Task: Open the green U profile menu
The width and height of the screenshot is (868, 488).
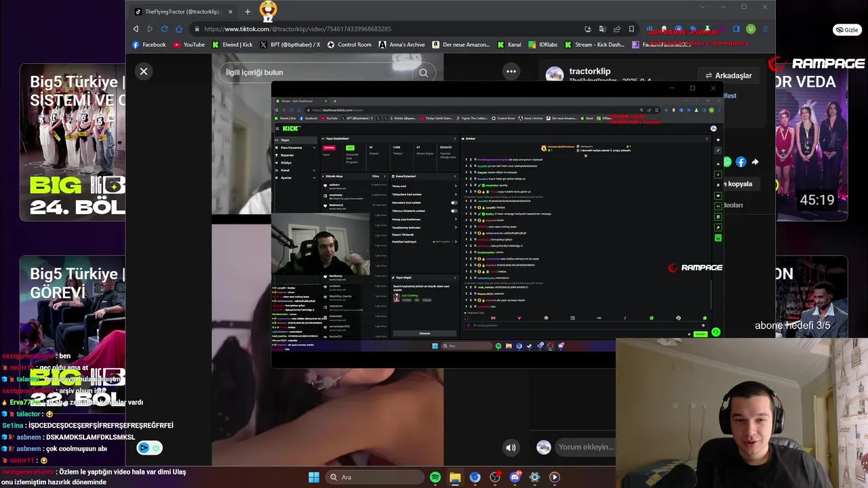Action: tap(751, 29)
